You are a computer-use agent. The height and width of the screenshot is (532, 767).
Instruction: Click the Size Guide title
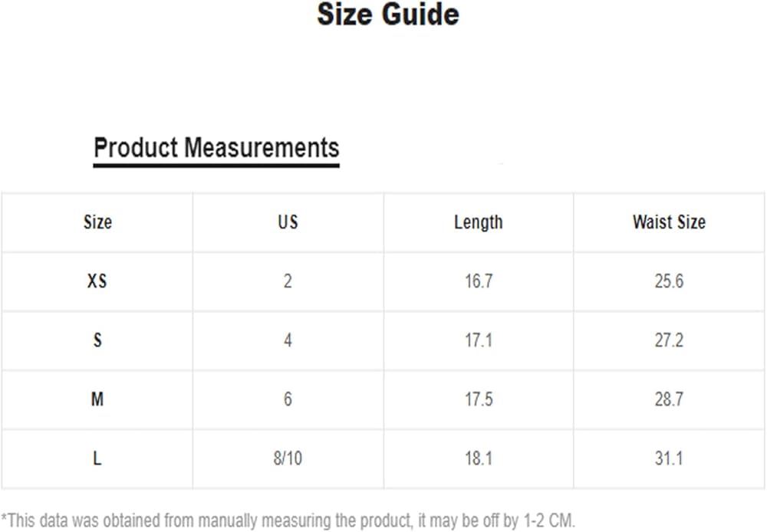(388, 15)
